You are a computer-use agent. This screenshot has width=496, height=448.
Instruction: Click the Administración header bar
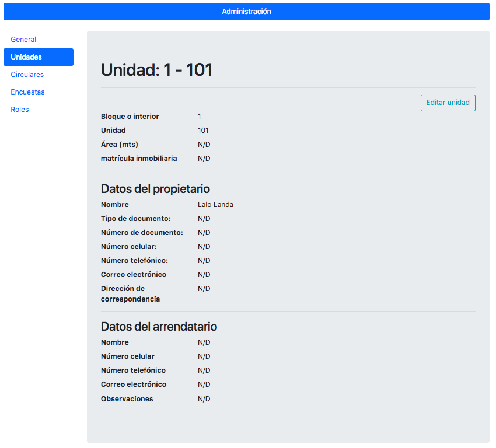click(246, 12)
